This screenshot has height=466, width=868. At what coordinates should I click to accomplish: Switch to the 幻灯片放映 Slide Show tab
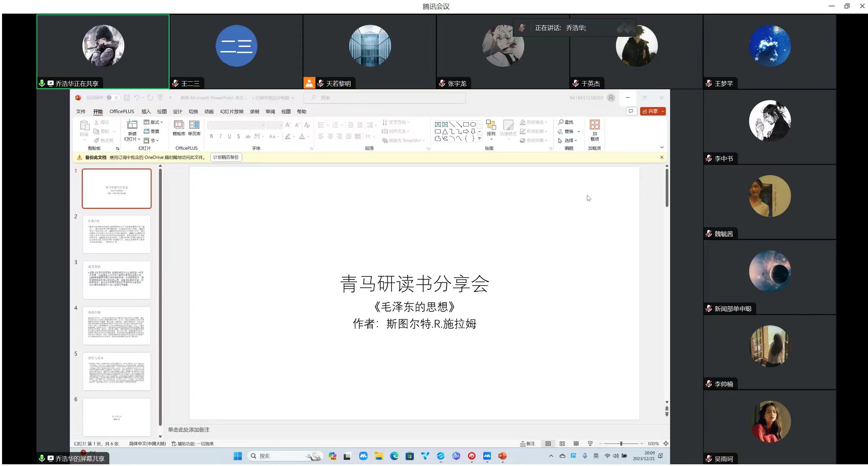(x=232, y=111)
